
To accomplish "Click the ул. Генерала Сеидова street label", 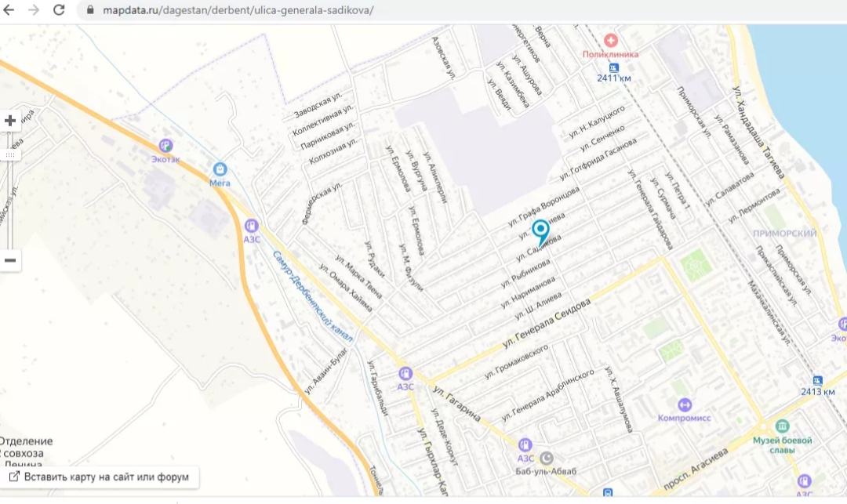I will (547, 323).
